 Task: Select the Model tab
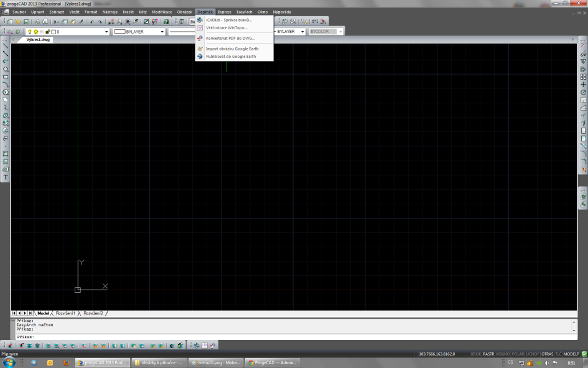43,313
